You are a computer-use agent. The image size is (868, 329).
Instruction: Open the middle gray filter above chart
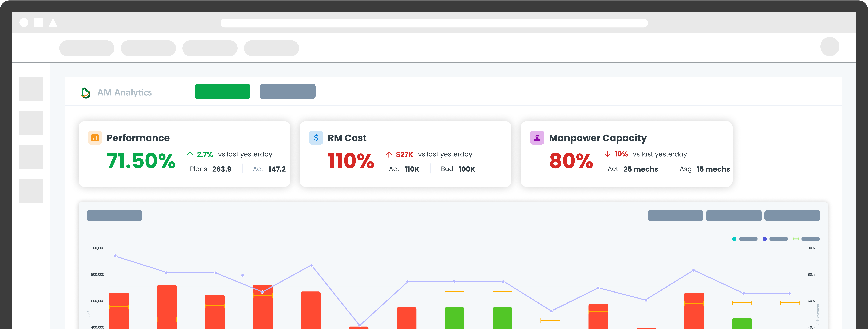[x=734, y=216]
